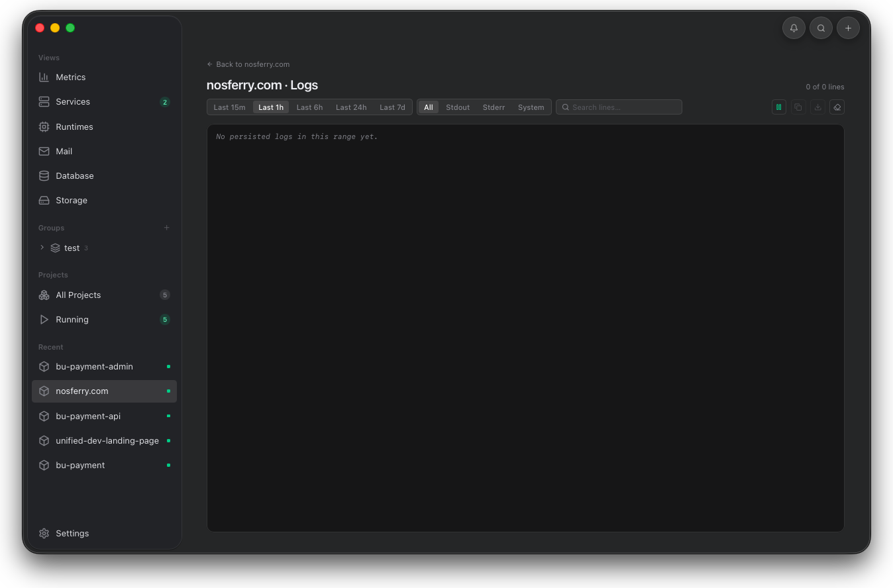This screenshot has height=588, width=893.
Task: Focus the Search lines field
Action: tap(619, 107)
